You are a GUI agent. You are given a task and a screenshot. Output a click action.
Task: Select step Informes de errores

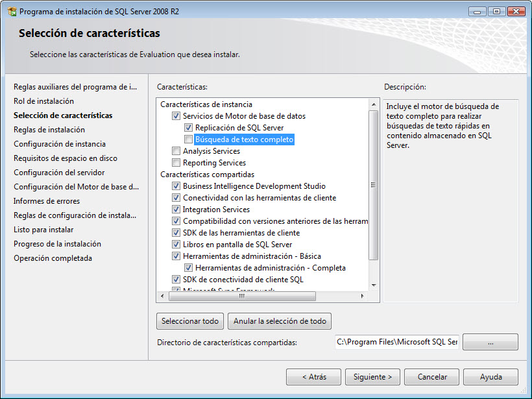(47, 201)
